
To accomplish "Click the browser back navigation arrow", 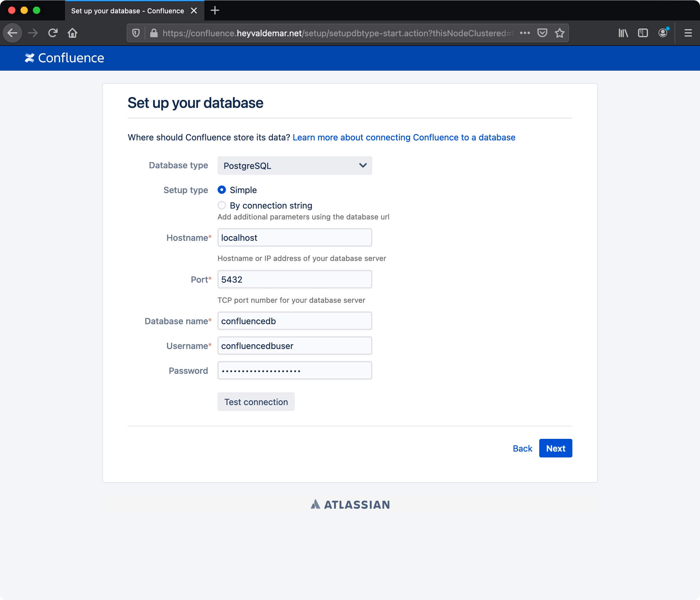I will [14, 33].
